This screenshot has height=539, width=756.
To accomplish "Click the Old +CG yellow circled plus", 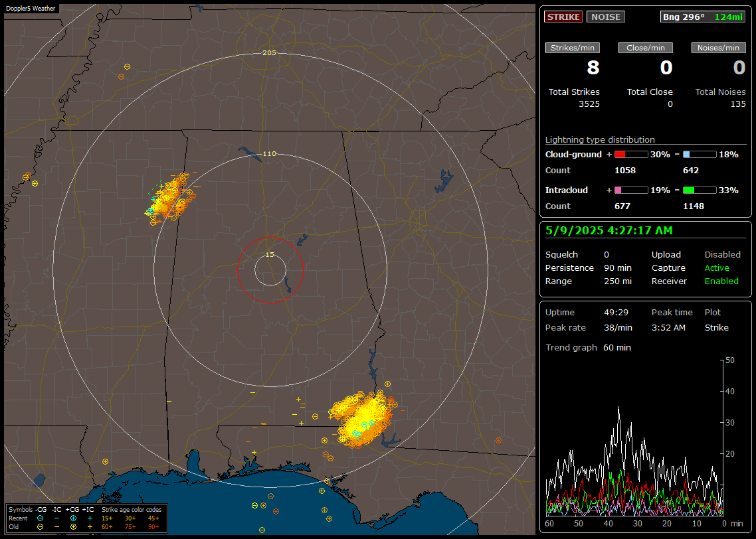I will pyautogui.click(x=73, y=527).
